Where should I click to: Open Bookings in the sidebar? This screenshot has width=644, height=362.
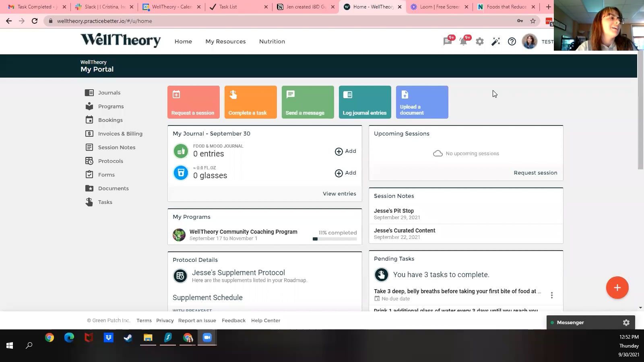click(x=110, y=120)
